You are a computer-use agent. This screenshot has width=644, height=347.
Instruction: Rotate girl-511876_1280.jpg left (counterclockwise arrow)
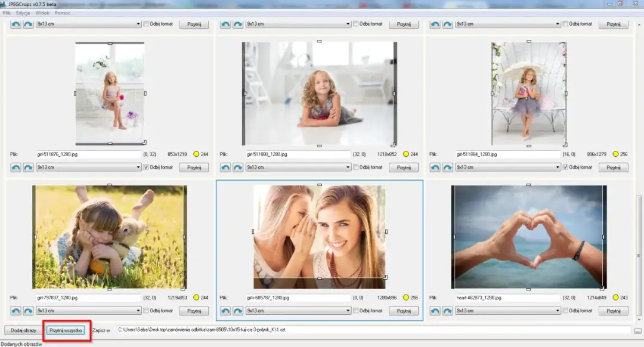click(x=16, y=168)
